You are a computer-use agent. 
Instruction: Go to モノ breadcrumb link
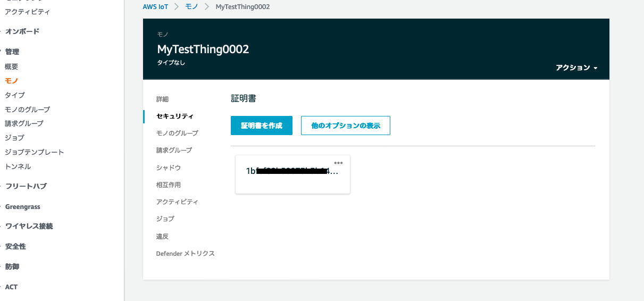[191, 7]
